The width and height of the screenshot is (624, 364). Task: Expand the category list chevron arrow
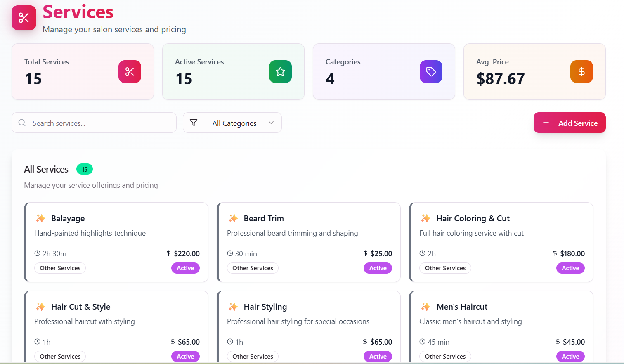pos(271,123)
